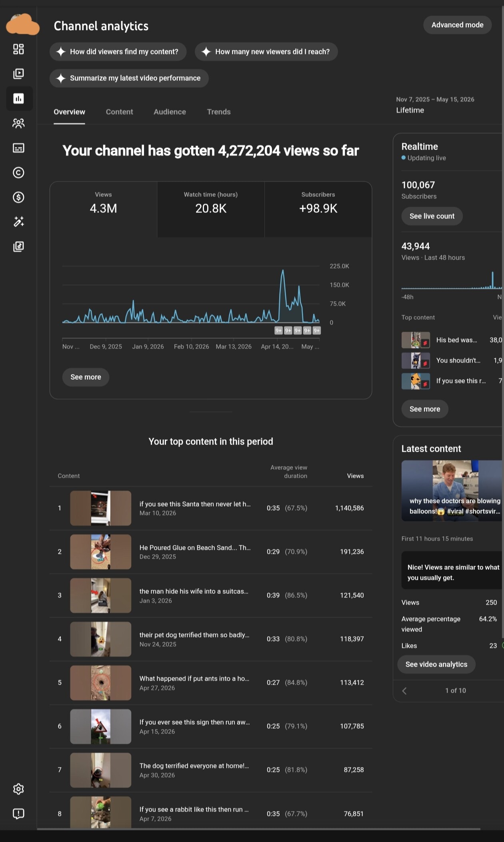The height and width of the screenshot is (842, 504).
Task: Open thumbnail of the ants video row
Action: point(101,683)
